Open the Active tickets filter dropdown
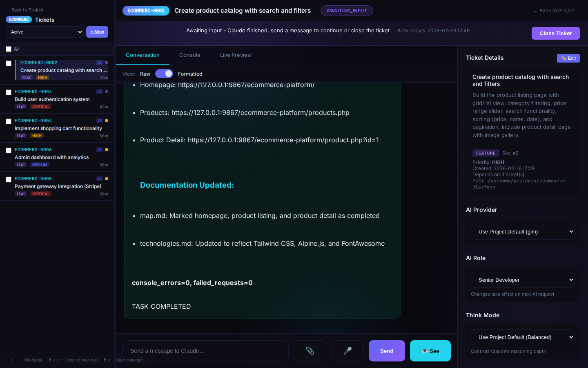The width and height of the screenshot is (588, 368). pyautogui.click(x=45, y=32)
